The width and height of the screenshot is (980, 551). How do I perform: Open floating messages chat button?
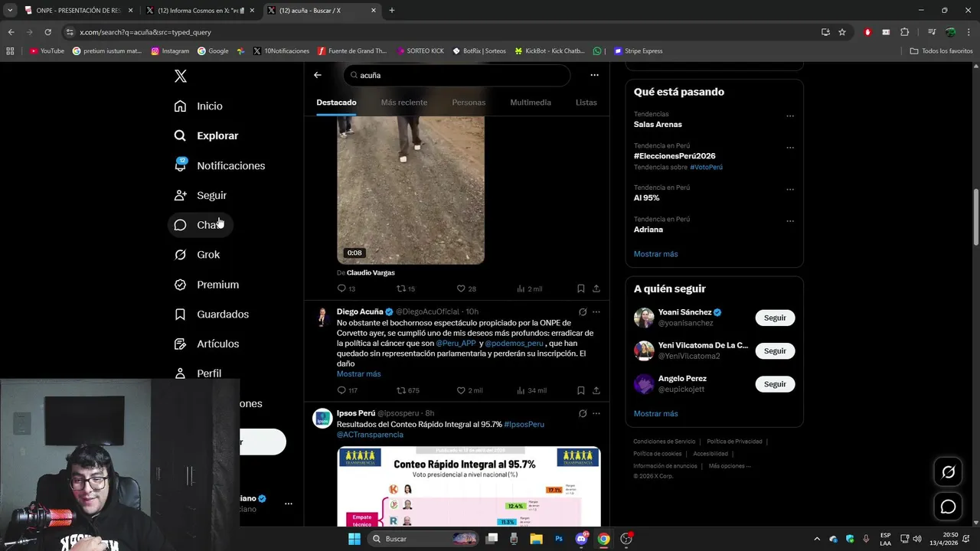(948, 507)
